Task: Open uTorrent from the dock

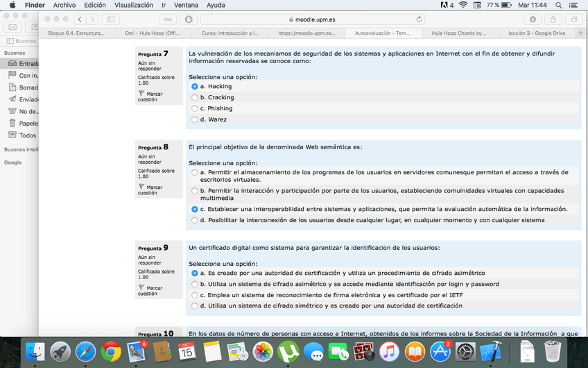Action: point(288,351)
